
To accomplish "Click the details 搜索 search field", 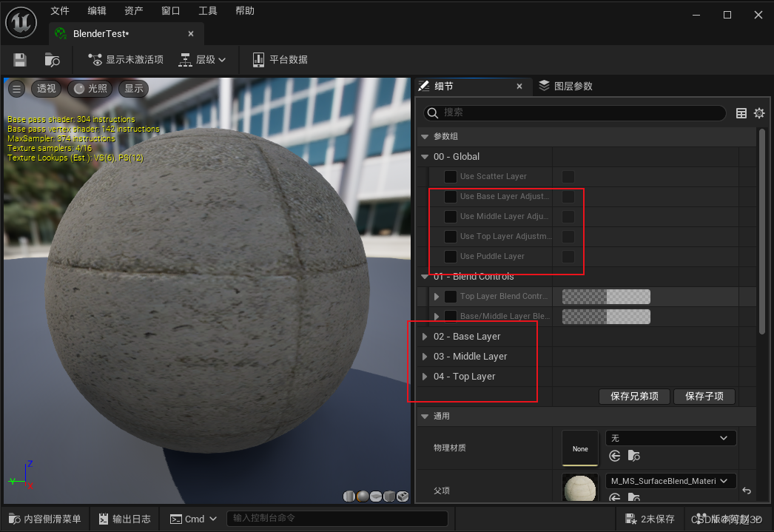I will (x=574, y=112).
